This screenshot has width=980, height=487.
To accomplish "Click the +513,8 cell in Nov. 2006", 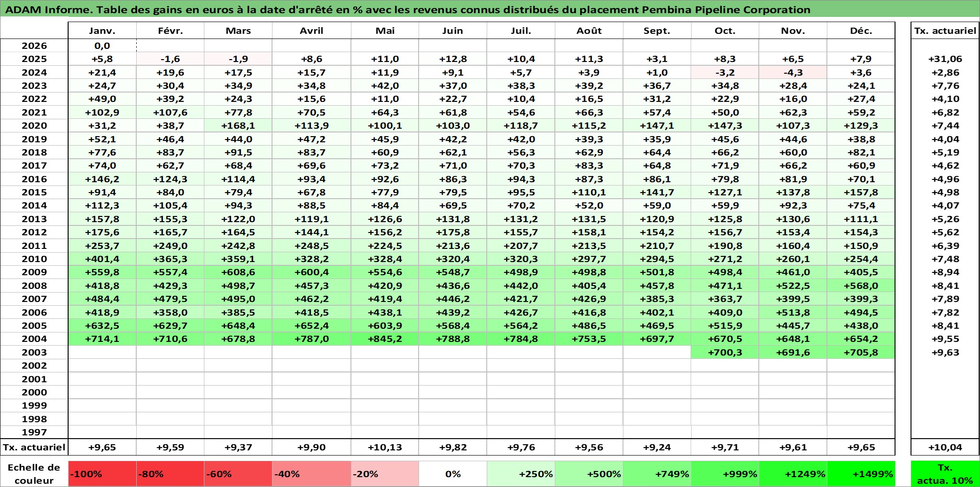I will click(793, 312).
